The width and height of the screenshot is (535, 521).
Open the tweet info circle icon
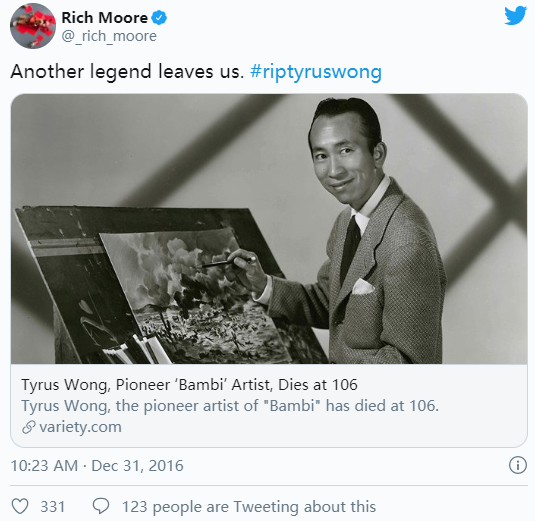518,465
